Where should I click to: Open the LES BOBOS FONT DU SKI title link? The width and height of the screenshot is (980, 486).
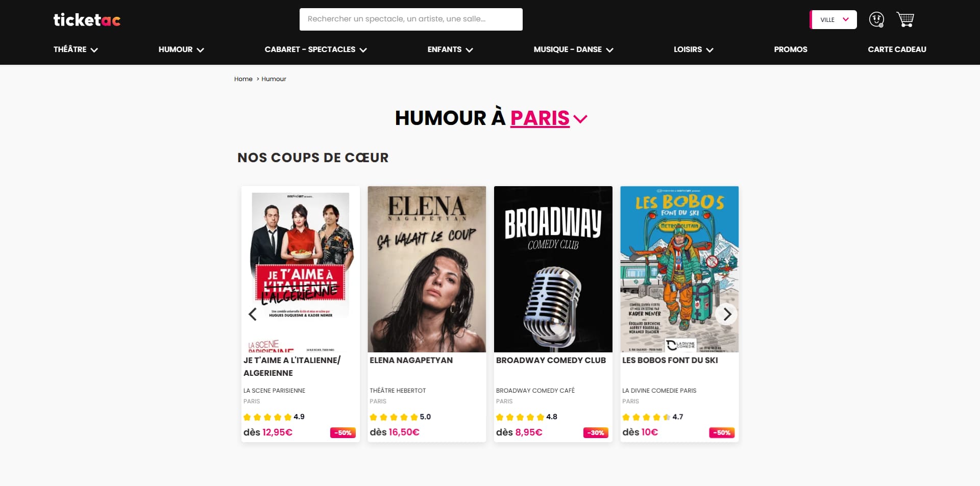pyautogui.click(x=670, y=360)
